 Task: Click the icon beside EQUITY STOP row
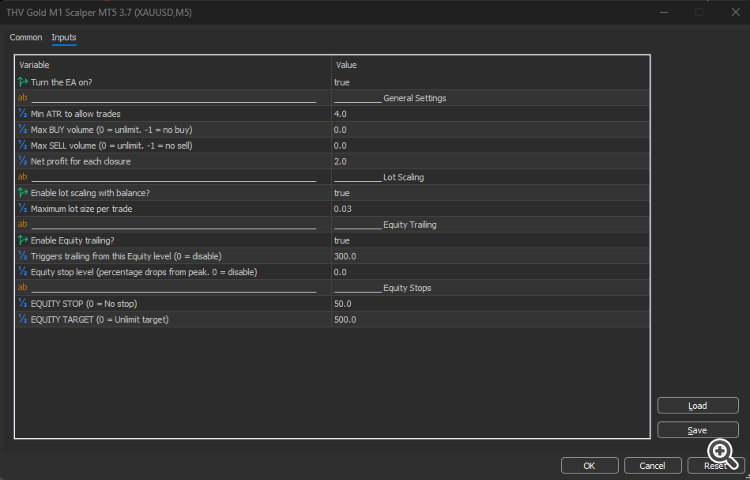23,304
